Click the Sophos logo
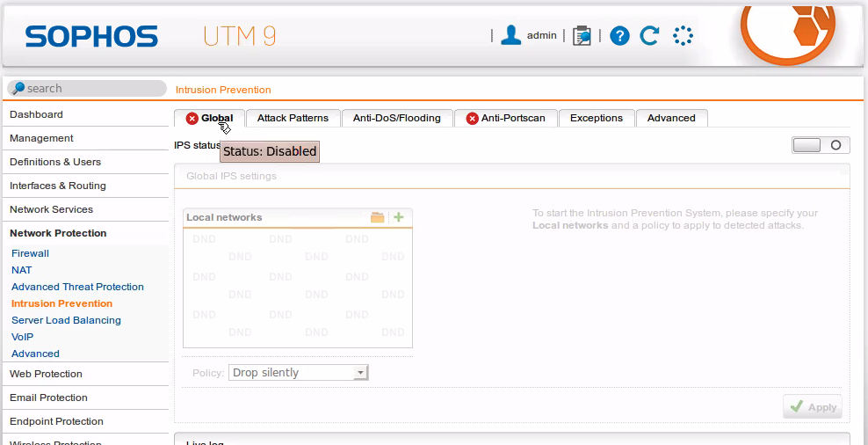Image resolution: width=868 pixels, height=445 pixels. pyautogui.click(x=91, y=37)
